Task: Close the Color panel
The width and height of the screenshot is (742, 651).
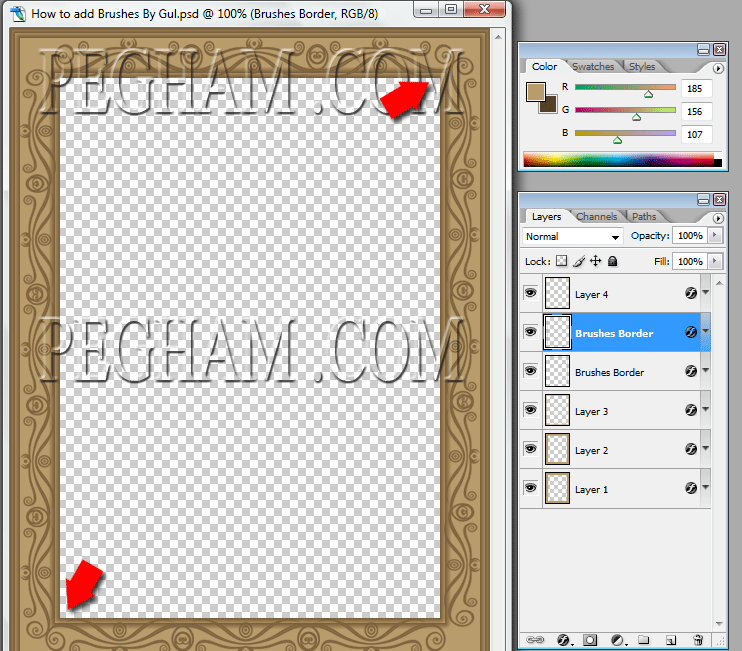Action: (x=719, y=50)
